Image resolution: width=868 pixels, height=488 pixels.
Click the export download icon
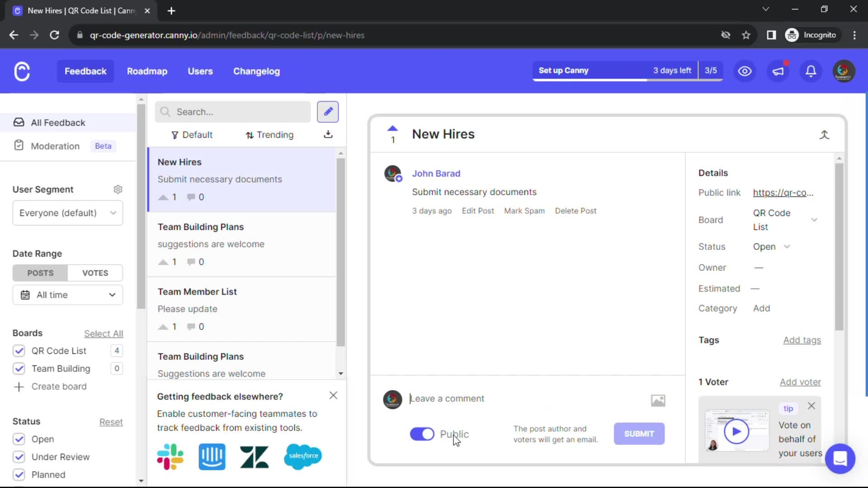point(328,135)
